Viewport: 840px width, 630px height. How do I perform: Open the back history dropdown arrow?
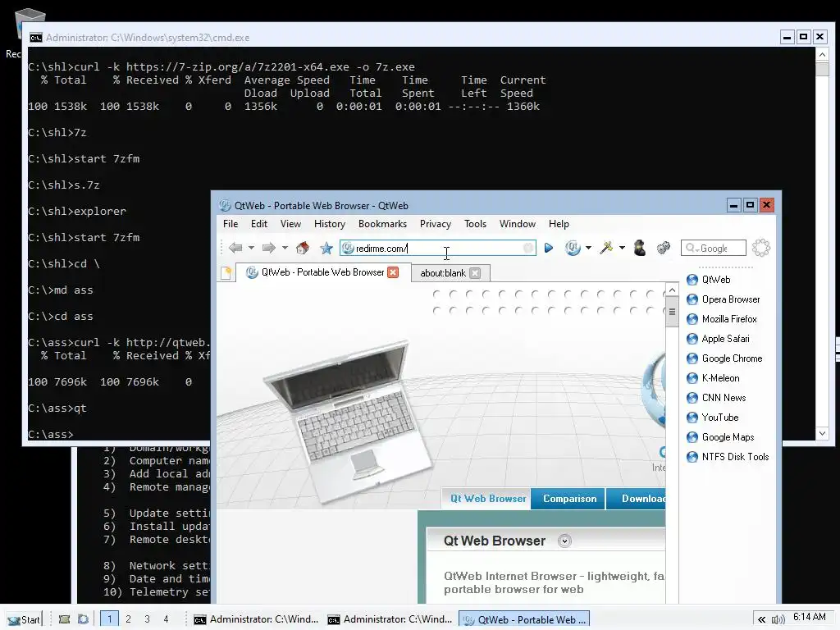(251, 248)
